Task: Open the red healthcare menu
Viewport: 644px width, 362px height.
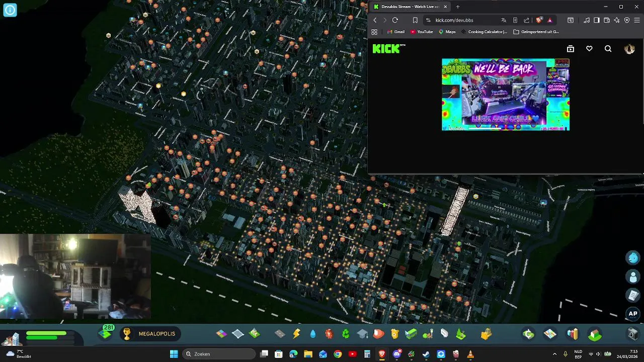Action: click(x=329, y=334)
